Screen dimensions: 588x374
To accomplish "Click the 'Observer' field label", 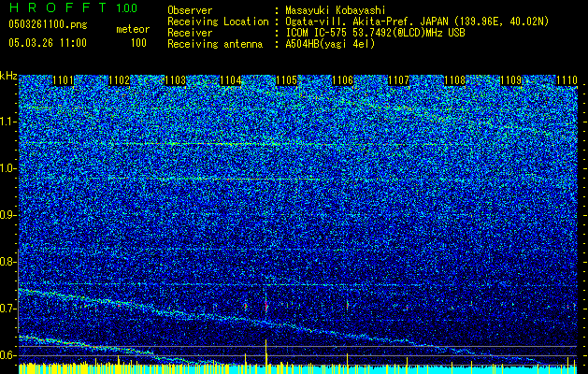I will (x=190, y=10).
